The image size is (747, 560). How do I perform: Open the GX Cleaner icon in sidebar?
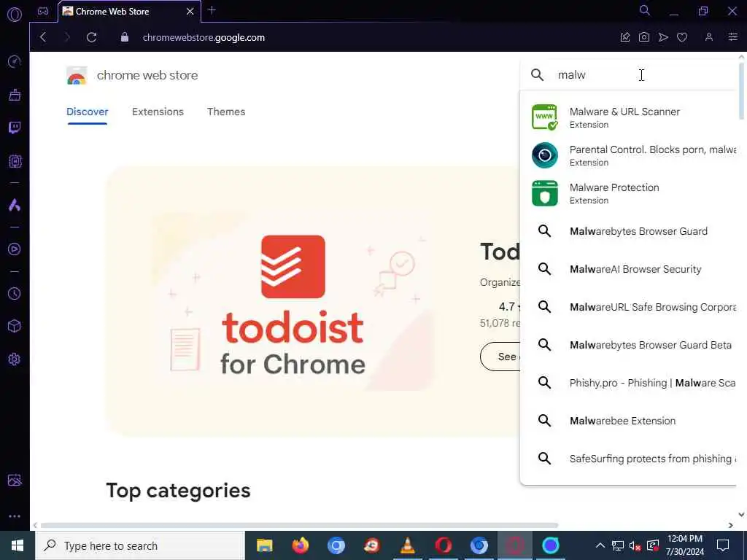(15, 95)
